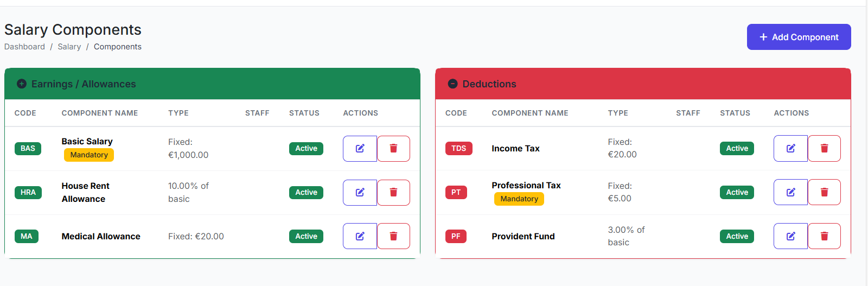Viewport: 868px width, 286px height.
Task: Delete the Provident Fund deduction
Action: pyautogui.click(x=824, y=236)
